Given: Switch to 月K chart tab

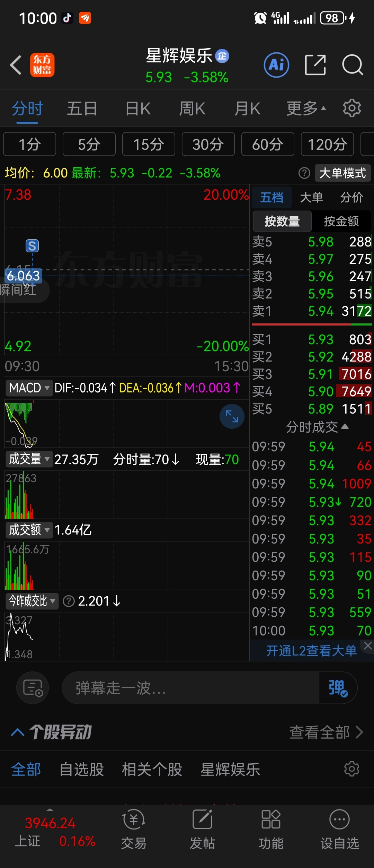Looking at the screenshot, I should click(x=247, y=108).
